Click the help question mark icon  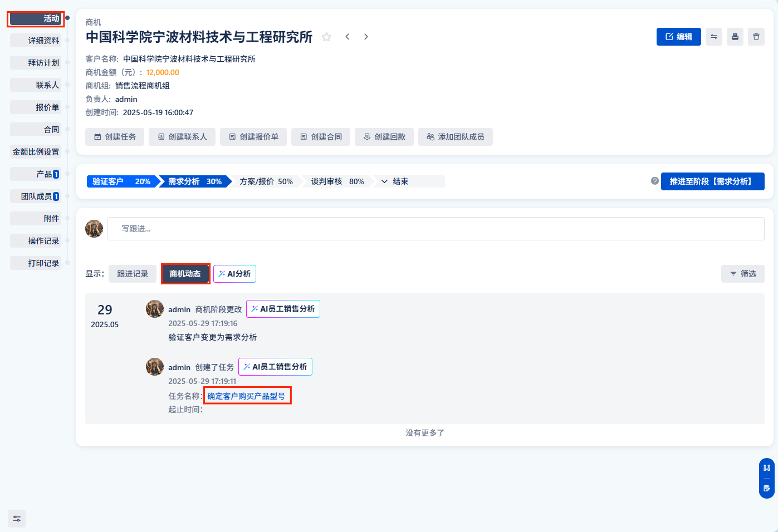click(655, 181)
